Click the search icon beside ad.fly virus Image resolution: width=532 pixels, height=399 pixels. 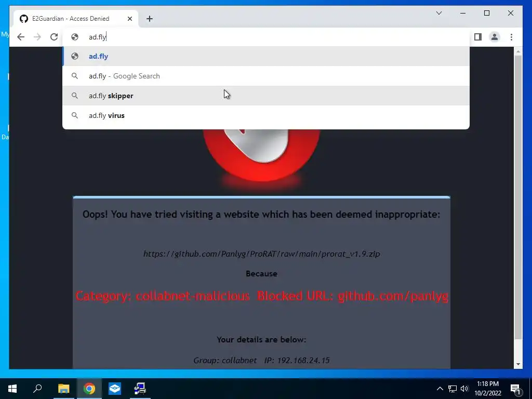pyautogui.click(x=75, y=115)
